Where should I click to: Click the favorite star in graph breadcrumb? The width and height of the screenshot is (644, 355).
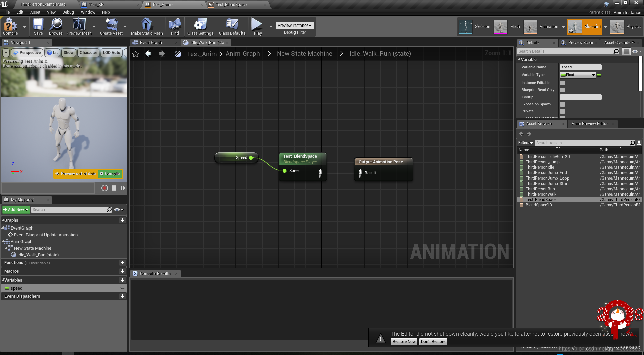tap(135, 54)
